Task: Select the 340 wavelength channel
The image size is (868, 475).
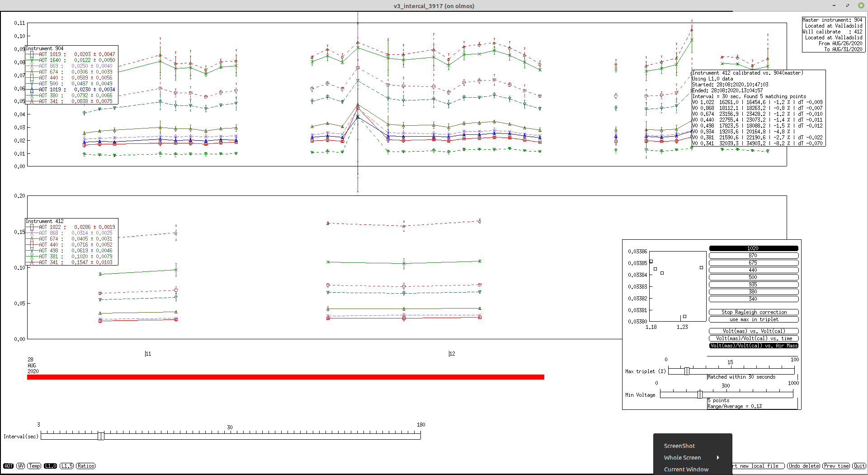Action: pyautogui.click(x=754, y=299)
